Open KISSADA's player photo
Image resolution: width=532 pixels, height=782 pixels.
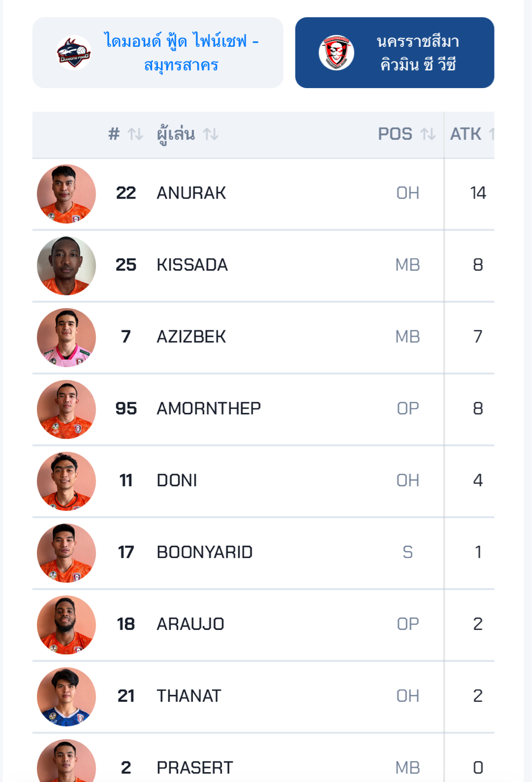pos(66,266)
